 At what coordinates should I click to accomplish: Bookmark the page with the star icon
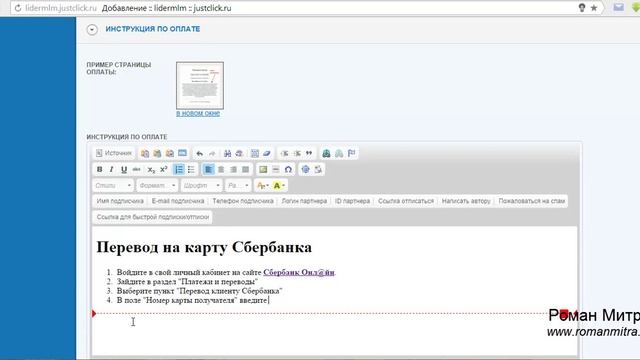pyautogui.click(x=594, y=8)
